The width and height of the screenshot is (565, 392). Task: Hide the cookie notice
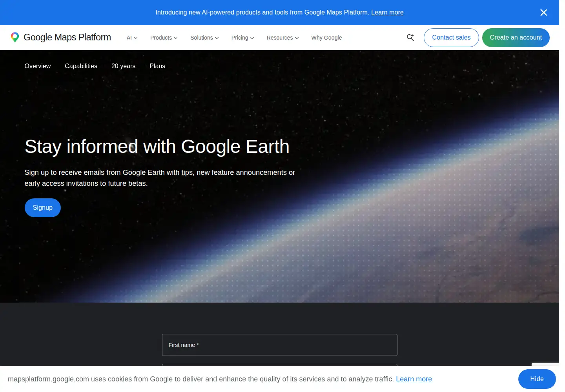[x=537, y=379]
